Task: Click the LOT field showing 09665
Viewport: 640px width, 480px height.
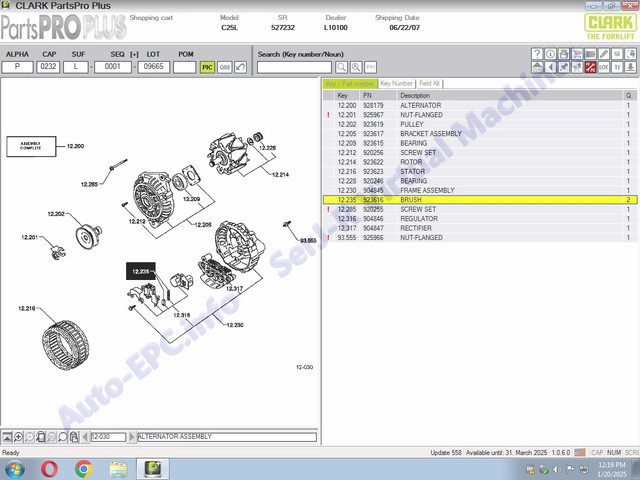Action: click(153, 67)
